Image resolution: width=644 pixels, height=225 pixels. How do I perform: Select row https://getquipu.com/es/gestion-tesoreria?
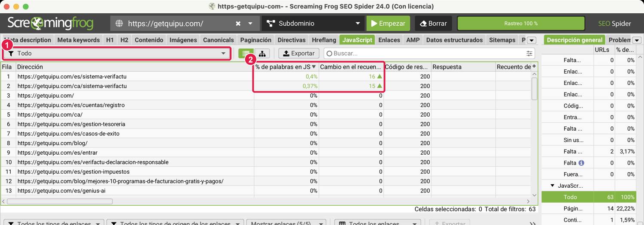pos(266,124)
